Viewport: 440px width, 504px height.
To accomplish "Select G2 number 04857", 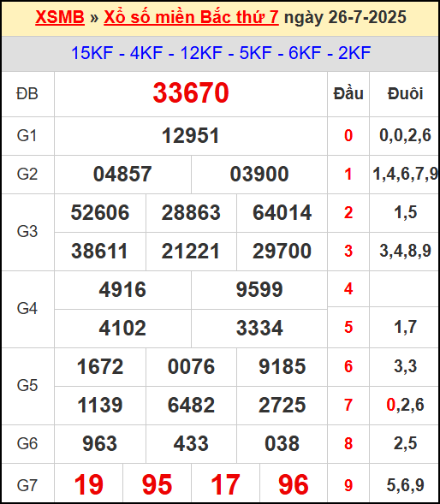I will pyautogui.click(x=122, y=174).
